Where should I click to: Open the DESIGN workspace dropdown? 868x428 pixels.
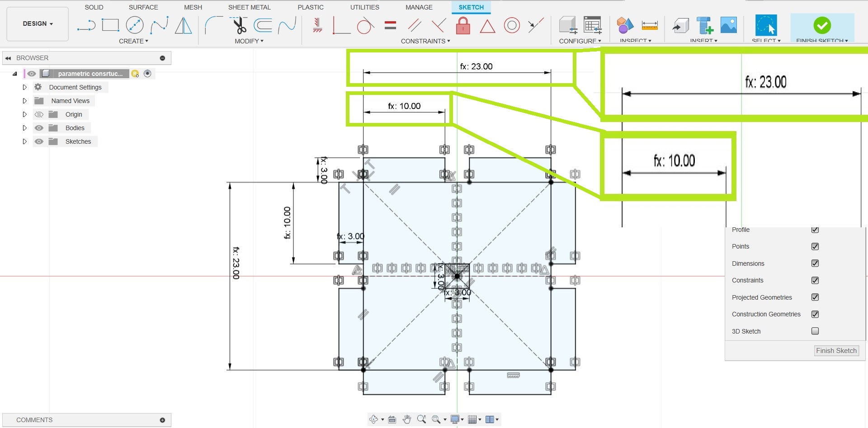coord(38,24)
